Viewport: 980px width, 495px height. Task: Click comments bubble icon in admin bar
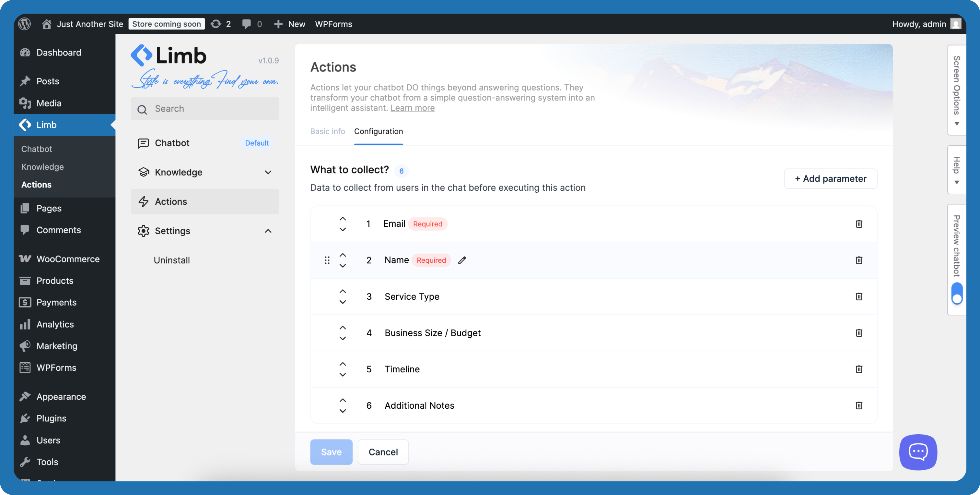[x=247, y=24]
